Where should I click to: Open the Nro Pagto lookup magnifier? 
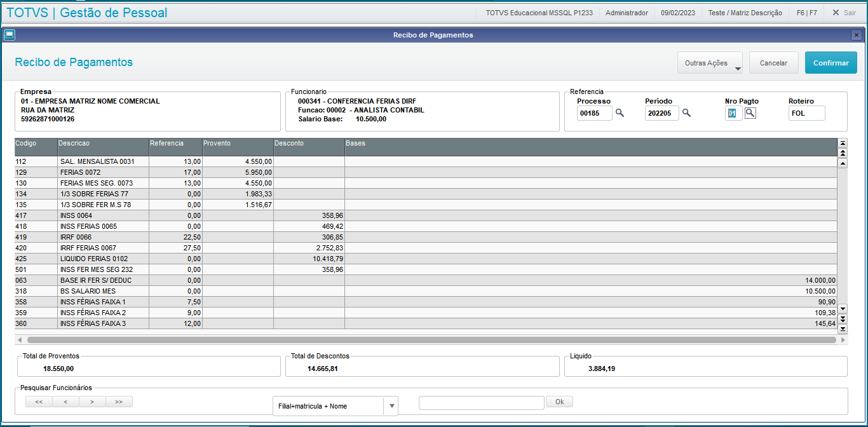point(750,113)
